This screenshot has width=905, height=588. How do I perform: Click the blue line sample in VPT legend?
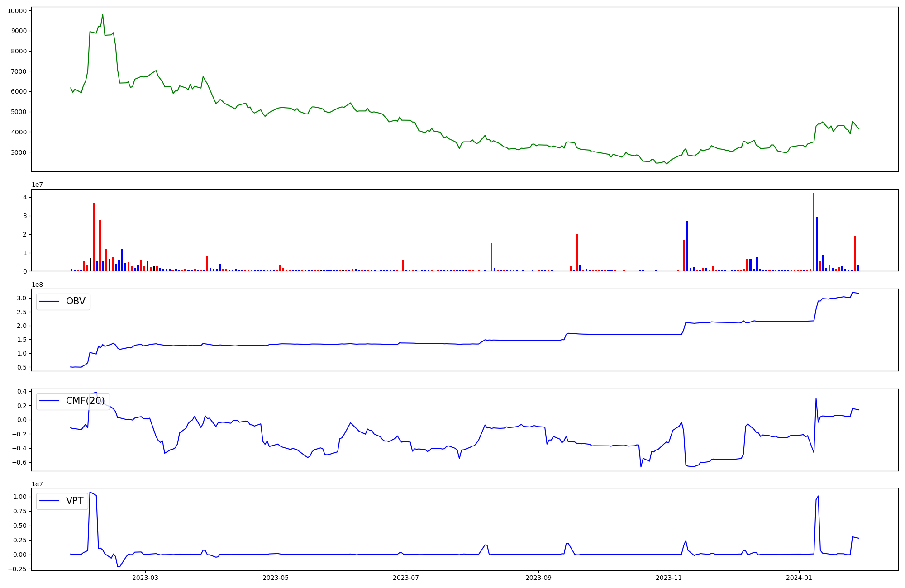50,501
